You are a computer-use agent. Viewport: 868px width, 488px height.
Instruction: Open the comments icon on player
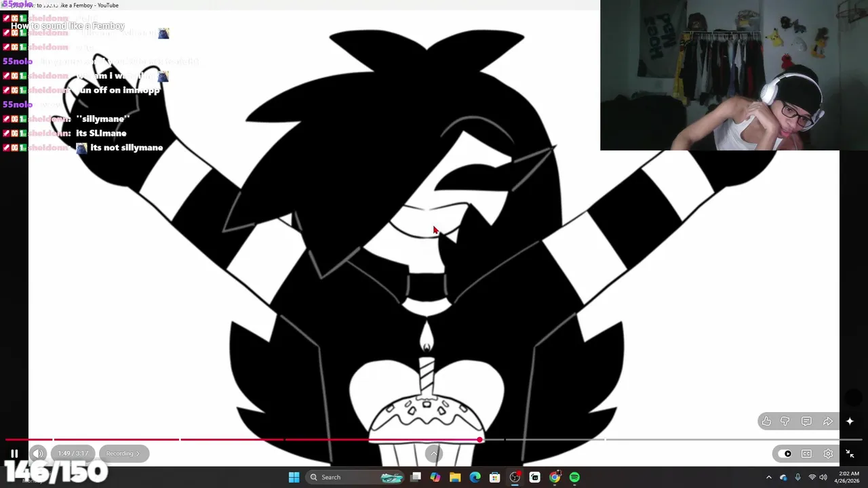[806, 422]
